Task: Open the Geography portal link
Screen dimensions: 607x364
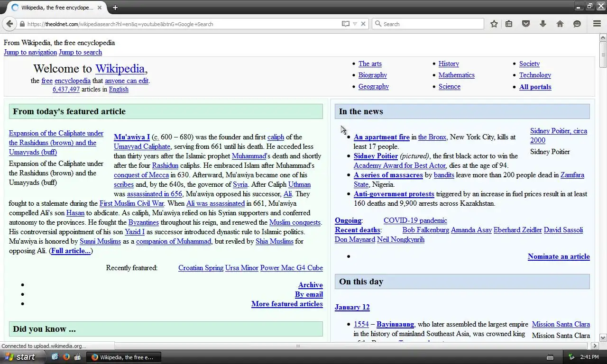Action: click(374, 86)
